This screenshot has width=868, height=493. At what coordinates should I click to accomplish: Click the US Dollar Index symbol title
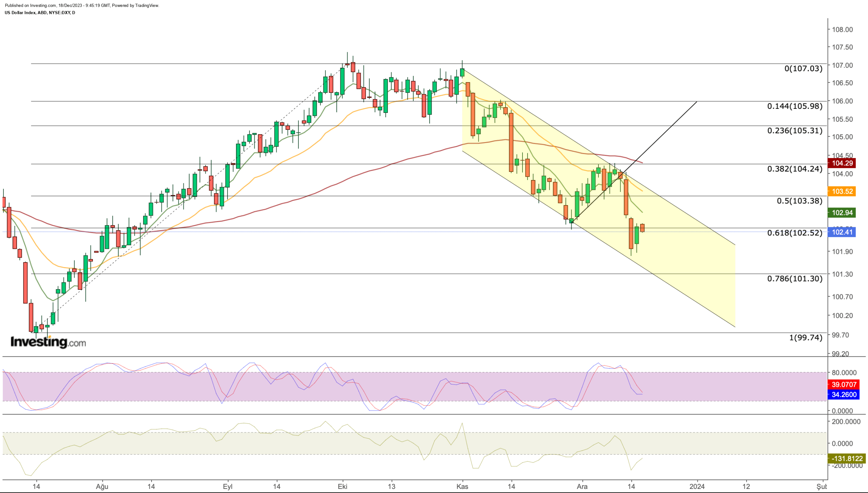coord(40,13)
